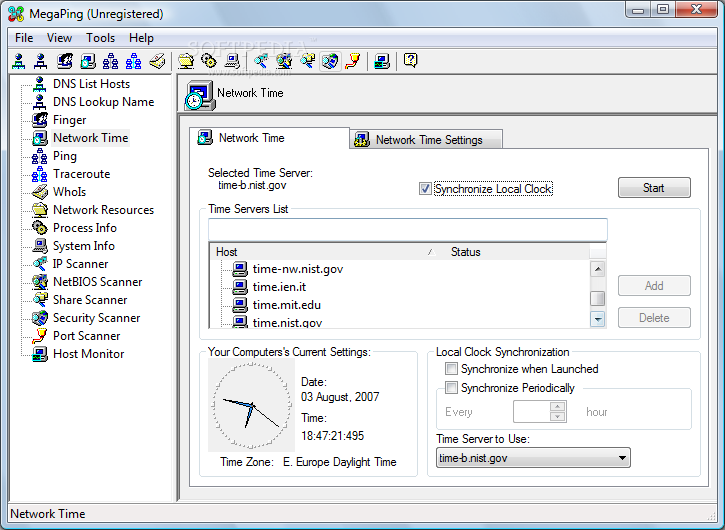
Task: Decrease the Every hour stepper value
Action: (x=558, y=417)
